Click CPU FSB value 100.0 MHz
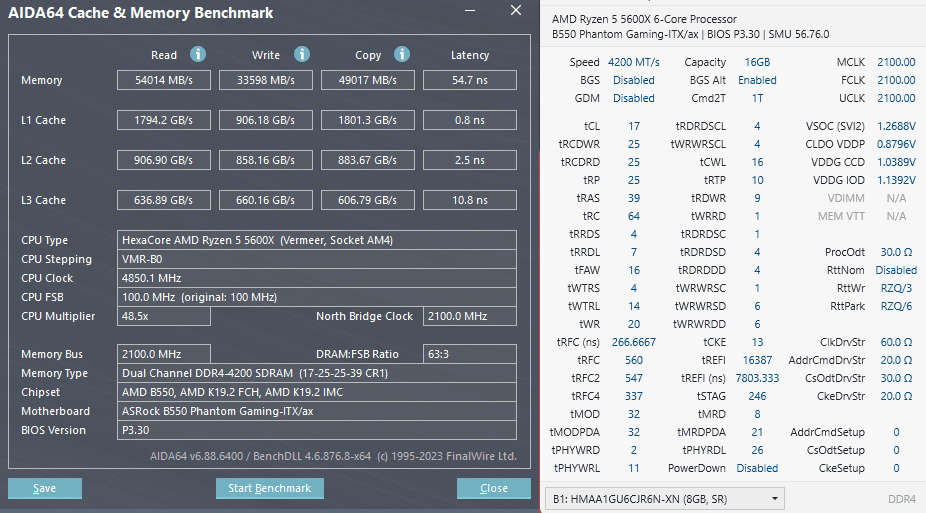Viewport: 926px width, 513px height. [x=317, y=297]
